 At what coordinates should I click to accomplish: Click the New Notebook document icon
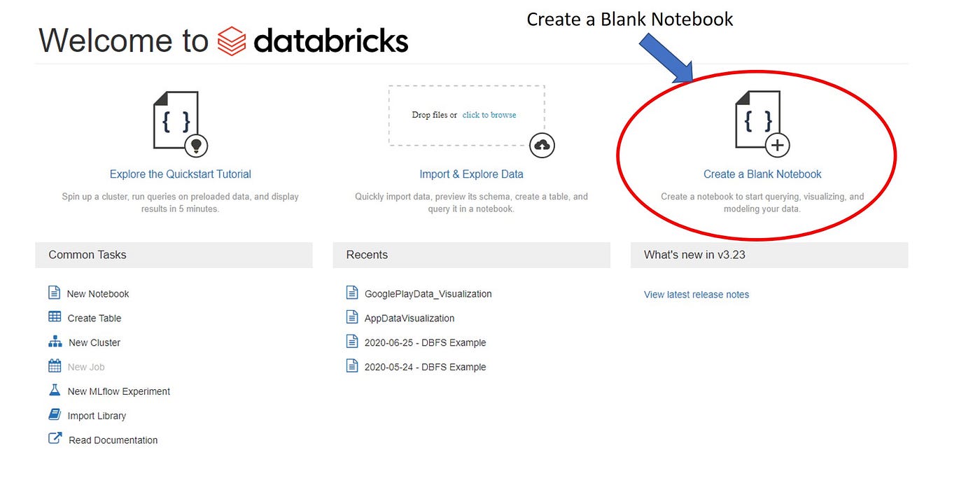pos(55,293)
